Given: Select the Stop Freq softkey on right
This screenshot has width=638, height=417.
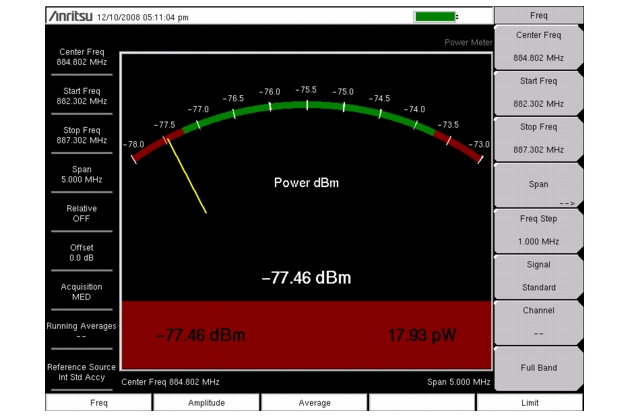Looking at the screenshot, I should click(538, 138).
